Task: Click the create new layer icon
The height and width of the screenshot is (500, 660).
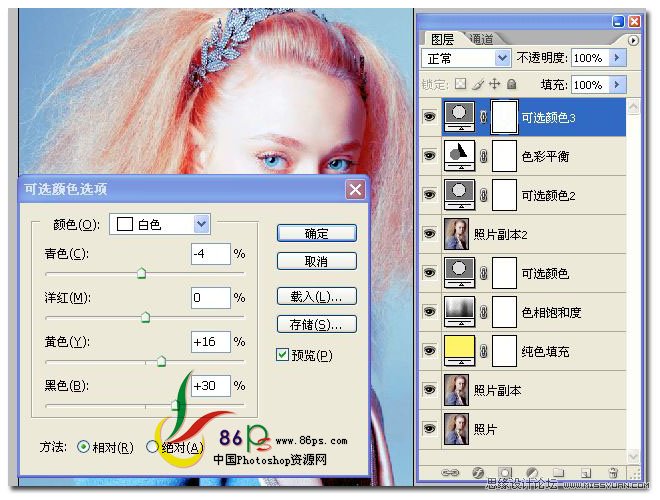Action: [586, 473]
